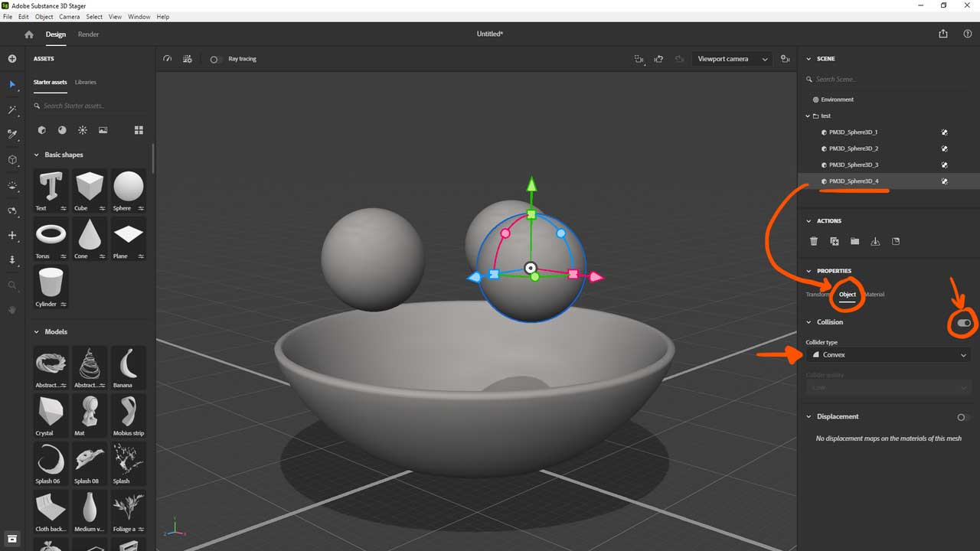Click the rightmost Actions icon
This screenshot has width=980, height=551.
896,241
